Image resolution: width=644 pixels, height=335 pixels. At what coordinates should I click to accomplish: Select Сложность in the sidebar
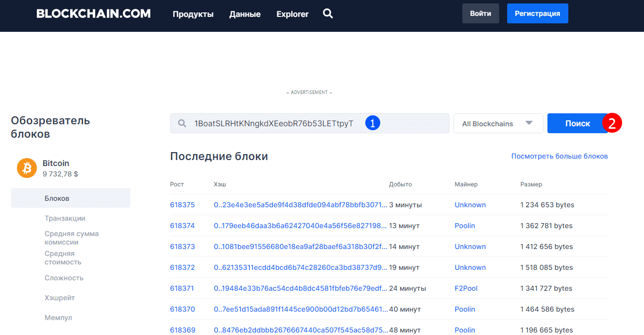point(64,278)
